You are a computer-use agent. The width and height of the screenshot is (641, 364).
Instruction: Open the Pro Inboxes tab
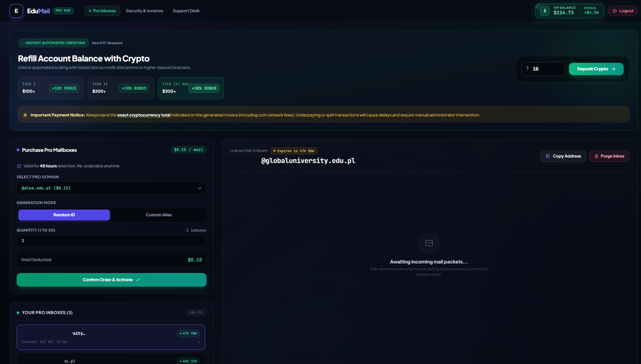[102, 11]
